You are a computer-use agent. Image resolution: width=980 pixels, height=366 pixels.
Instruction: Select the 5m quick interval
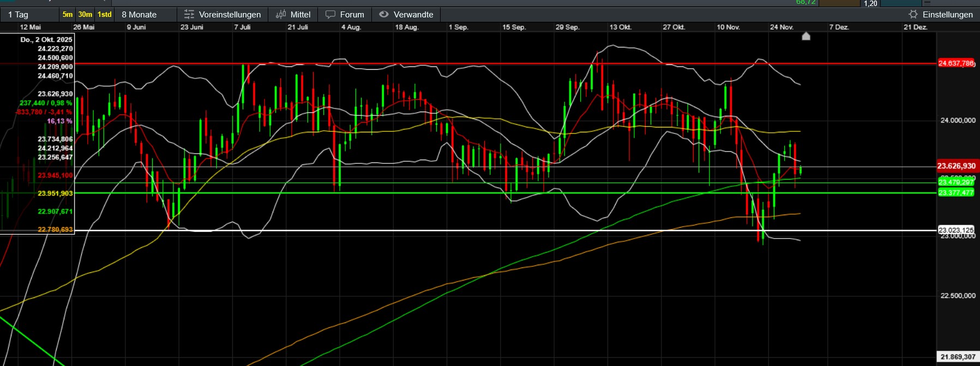68,15
